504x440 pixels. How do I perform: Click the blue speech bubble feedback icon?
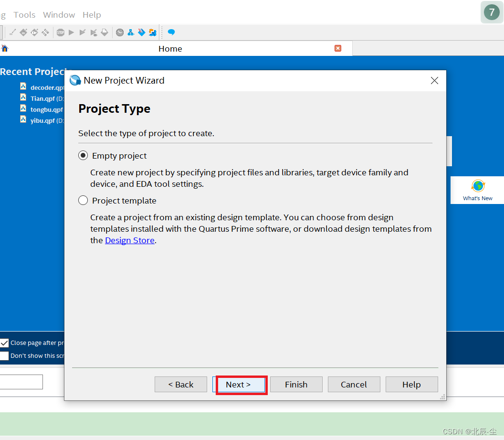pos(171,32)
